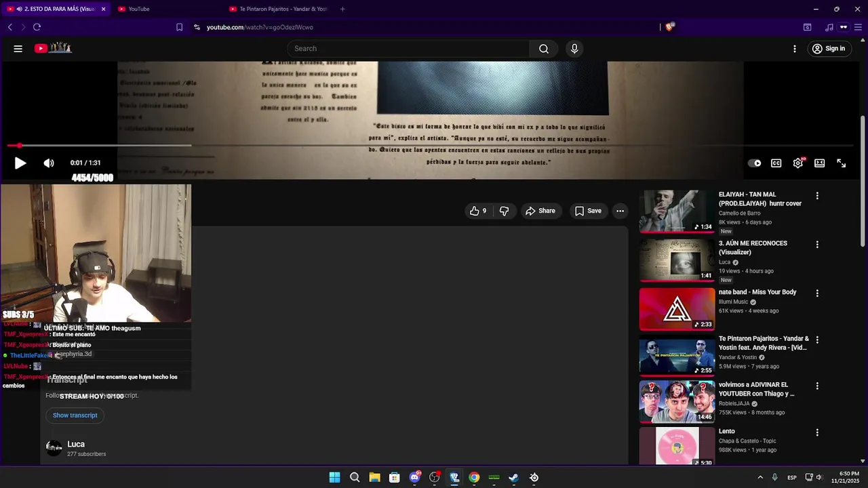Viewport: 868px width, 488px height.
Task: Show hidden system tray icons
Action: click(759, 477)
